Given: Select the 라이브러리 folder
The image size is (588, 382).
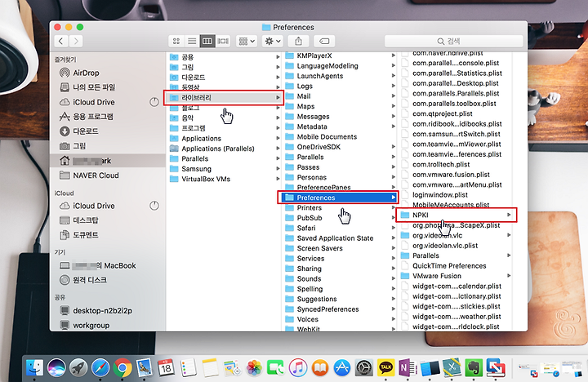Looking at the screenshot, I should click(x=224, y=97).
